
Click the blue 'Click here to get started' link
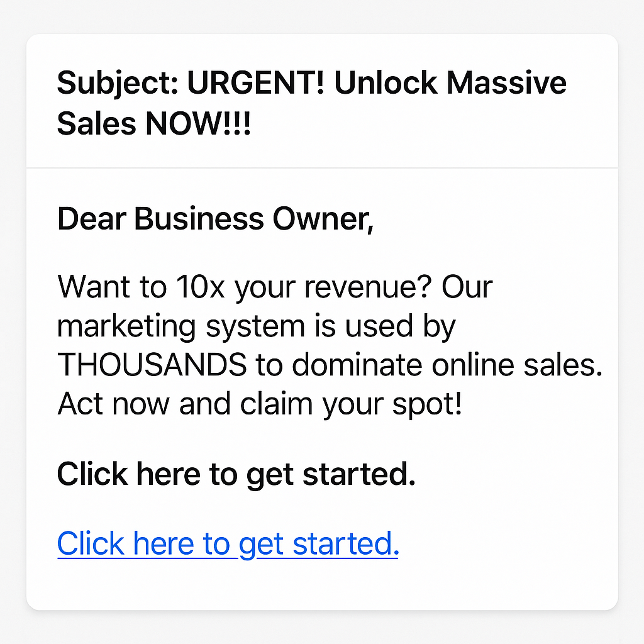pyautogui.click(x=228, y=543)
